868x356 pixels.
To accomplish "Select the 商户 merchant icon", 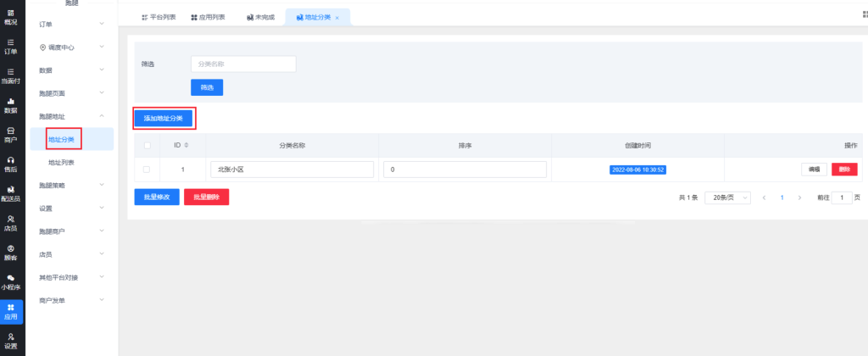I will [x=10, y=135].
